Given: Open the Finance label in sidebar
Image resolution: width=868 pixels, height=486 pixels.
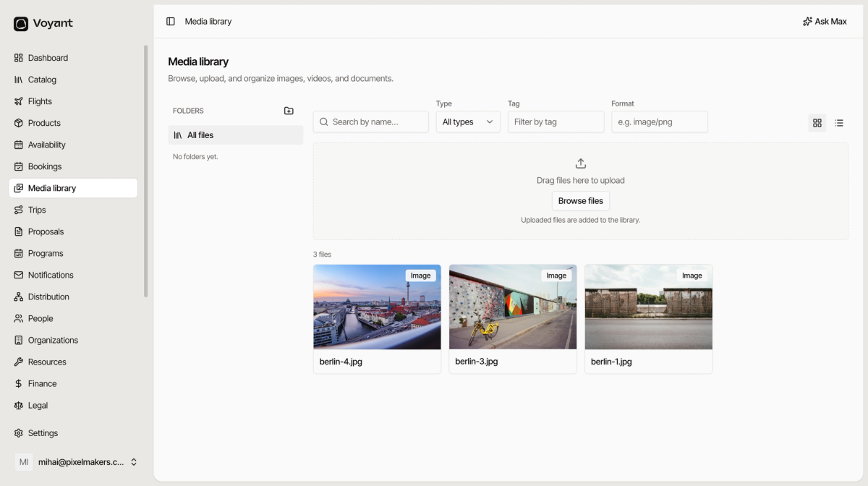Looking at the screenshot, I should click(x=42, y=383).
